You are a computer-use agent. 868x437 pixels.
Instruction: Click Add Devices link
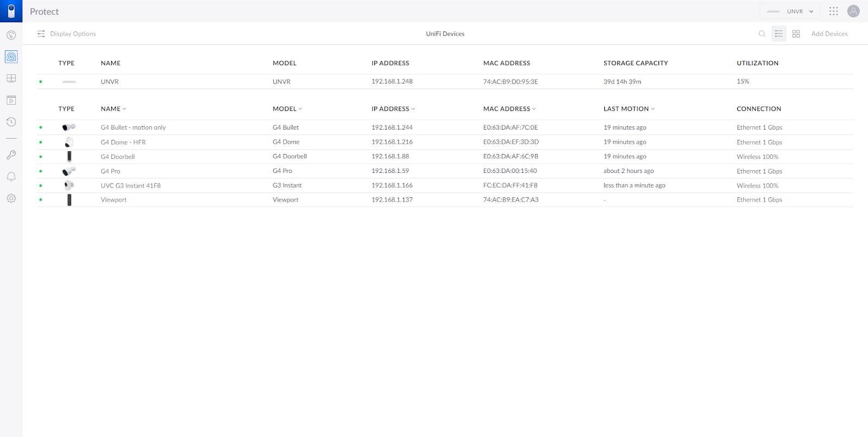(829, 34)
